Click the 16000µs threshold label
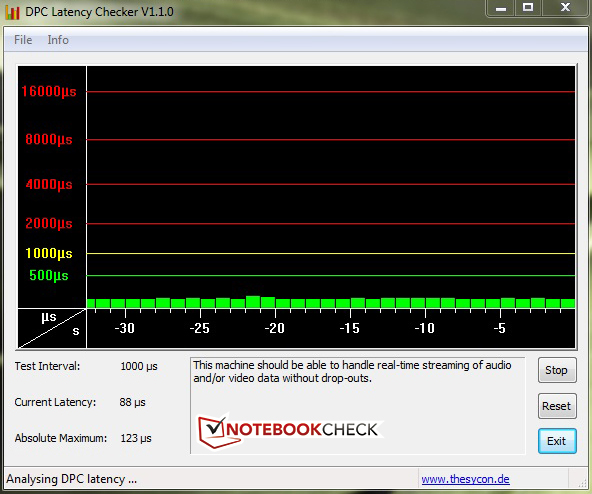Image resolution: width=592 pixels, height=494 pixels. (x=49, y=91)
